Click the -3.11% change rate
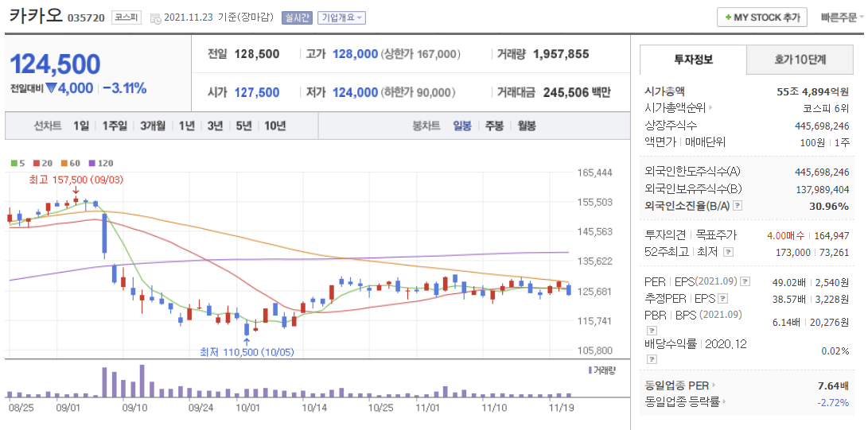This screenshot has height=430, width=868. pyautogui.click(x=125, y=88)
